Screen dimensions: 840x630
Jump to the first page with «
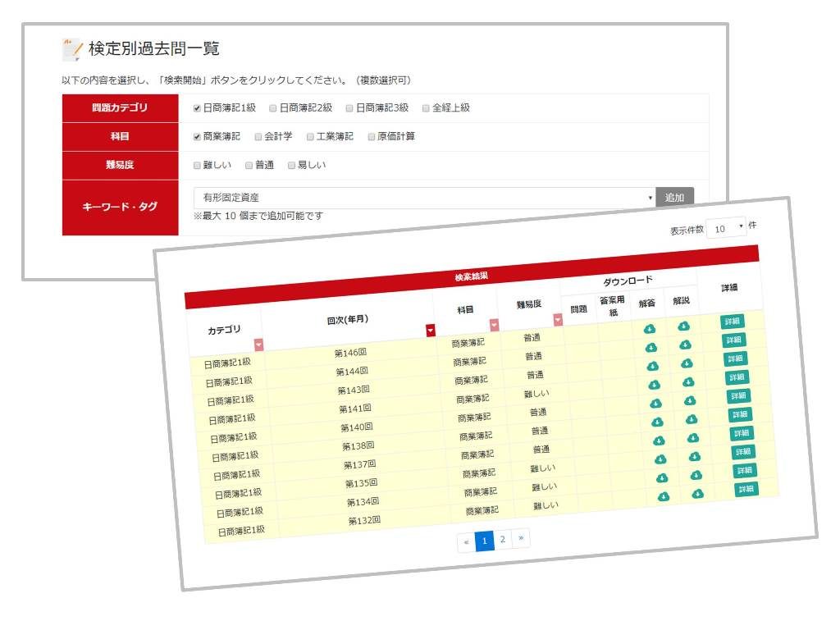466,542
